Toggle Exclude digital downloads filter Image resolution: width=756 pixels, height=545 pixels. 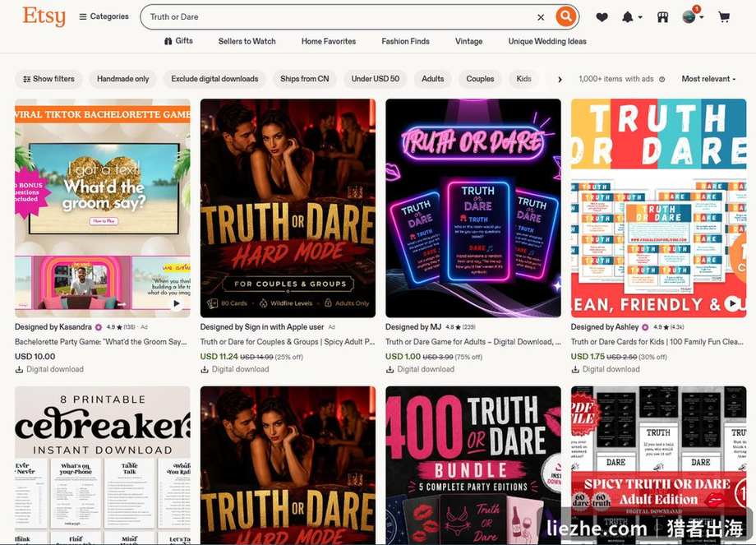pyautogui.click(x=214, y=79)
